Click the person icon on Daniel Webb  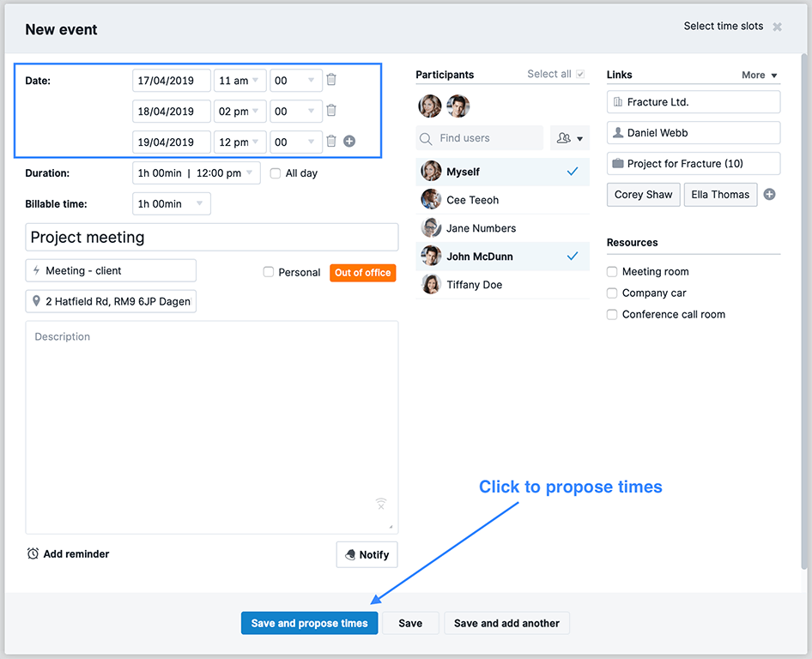(618, 133)
